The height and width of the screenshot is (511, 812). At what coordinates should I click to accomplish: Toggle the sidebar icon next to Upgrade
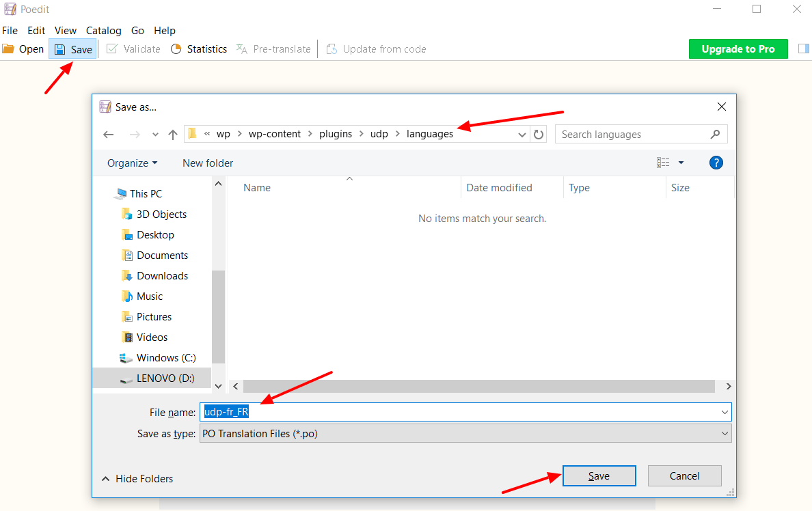point(803,49)
